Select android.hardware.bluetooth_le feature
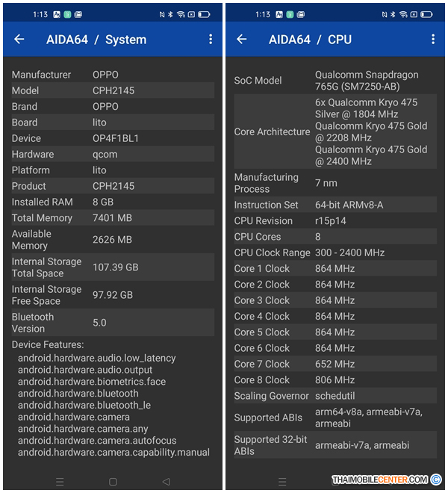The width and height of the screenshot is (448, 493). point(84,406)
